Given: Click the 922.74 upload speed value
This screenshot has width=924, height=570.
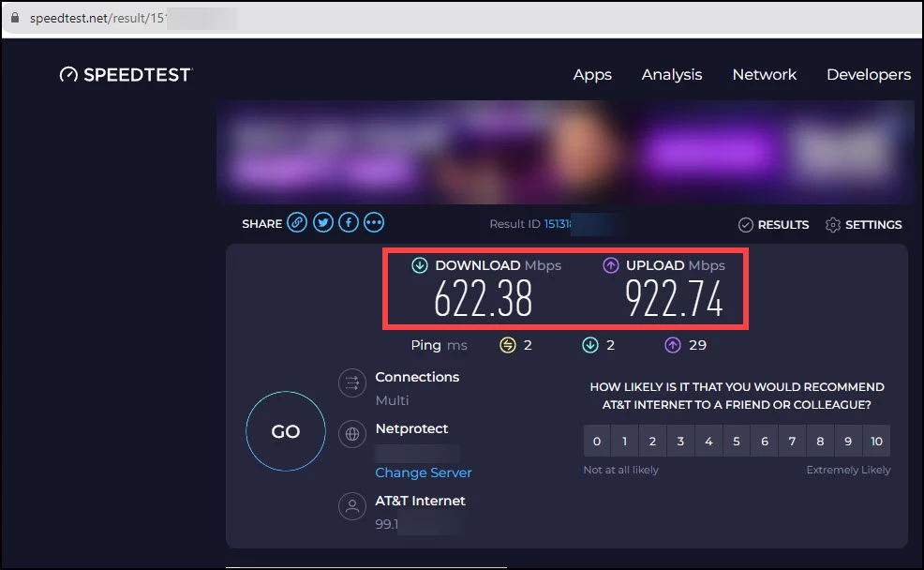Looking at the screenshot, I should click(674, 298).
